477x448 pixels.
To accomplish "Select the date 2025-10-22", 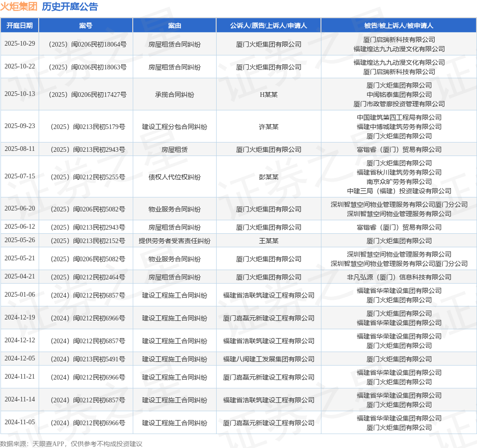I will (x=20, y=66).
